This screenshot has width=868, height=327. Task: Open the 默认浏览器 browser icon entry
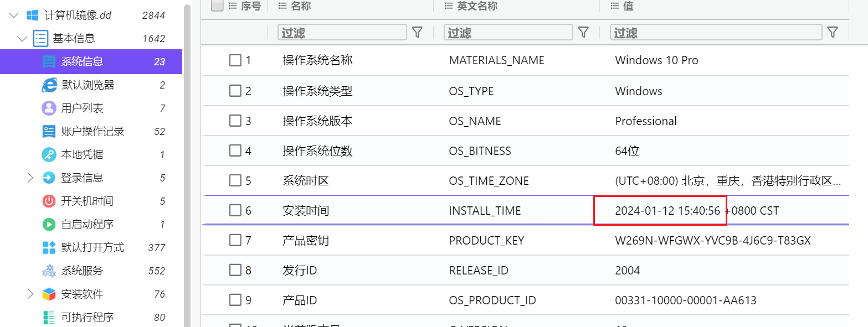click(x=49, y=85)
